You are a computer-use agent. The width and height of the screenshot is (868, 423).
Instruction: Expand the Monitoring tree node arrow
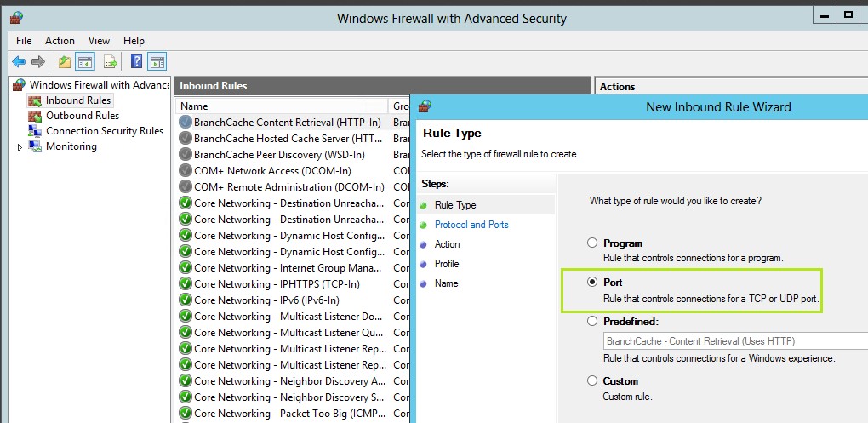point(20,147)
